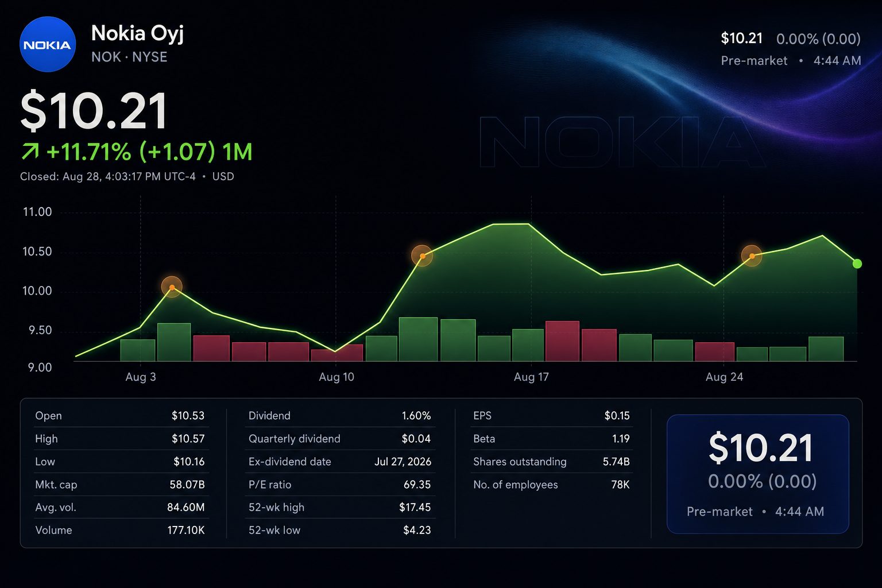This screenshot has height=588, width=882.
Task: Click the Low value $10.16
Action: click(189, 461)
